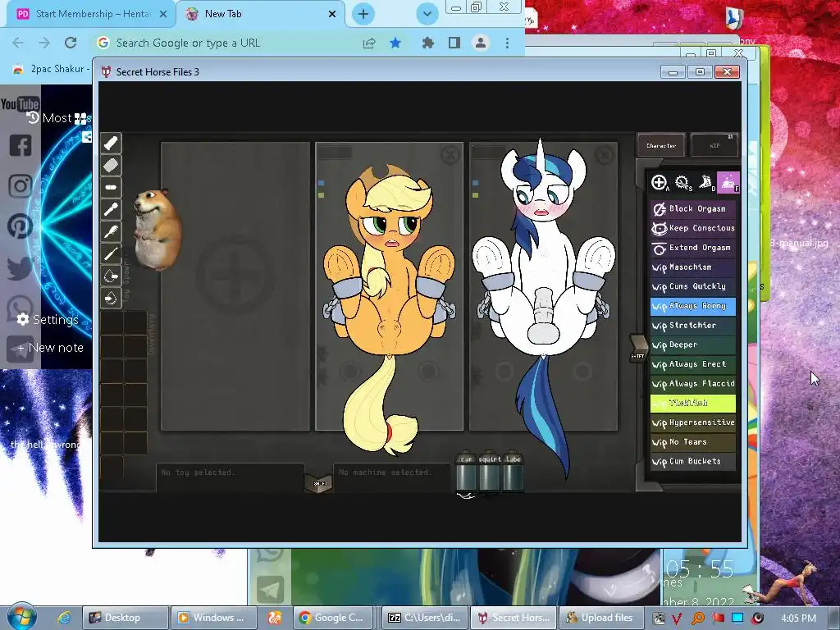Open the plus circle category marked A
This screenshot has height=630, width=840.
pos(660,183)
